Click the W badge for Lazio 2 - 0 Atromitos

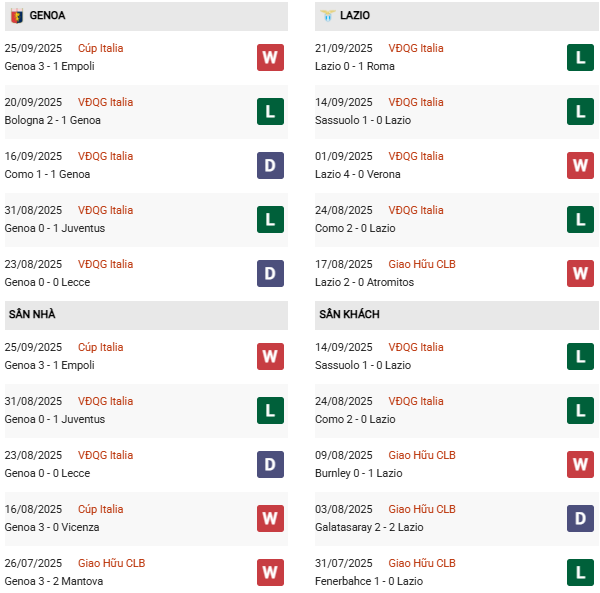580,273
